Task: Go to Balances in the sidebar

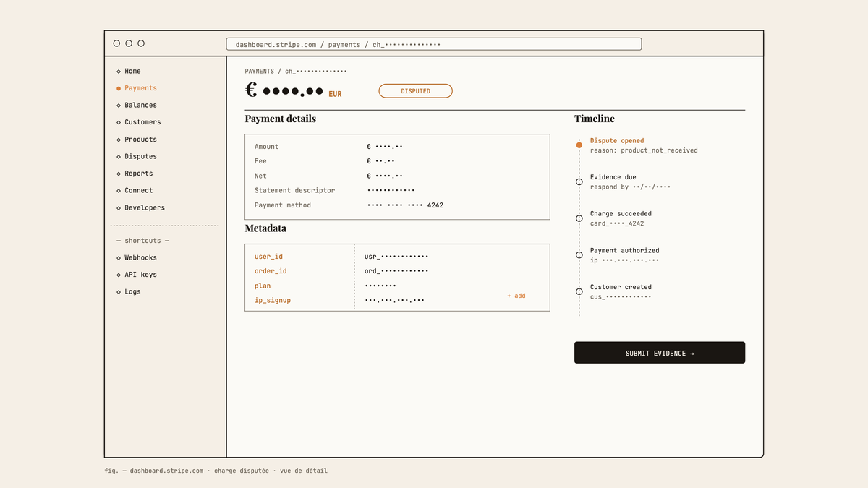Action: coord(140,105)
